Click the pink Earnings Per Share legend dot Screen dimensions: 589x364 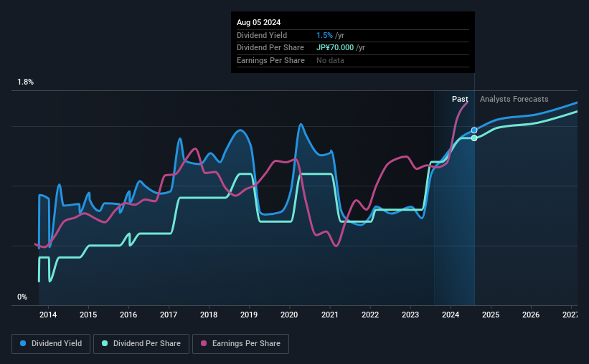coord(204,343)
